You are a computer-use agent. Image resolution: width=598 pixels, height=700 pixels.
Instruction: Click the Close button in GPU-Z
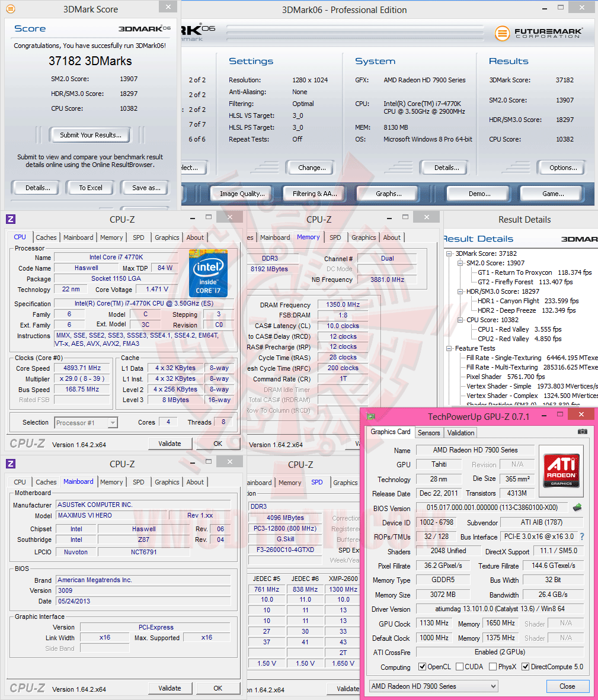[567, 686]
